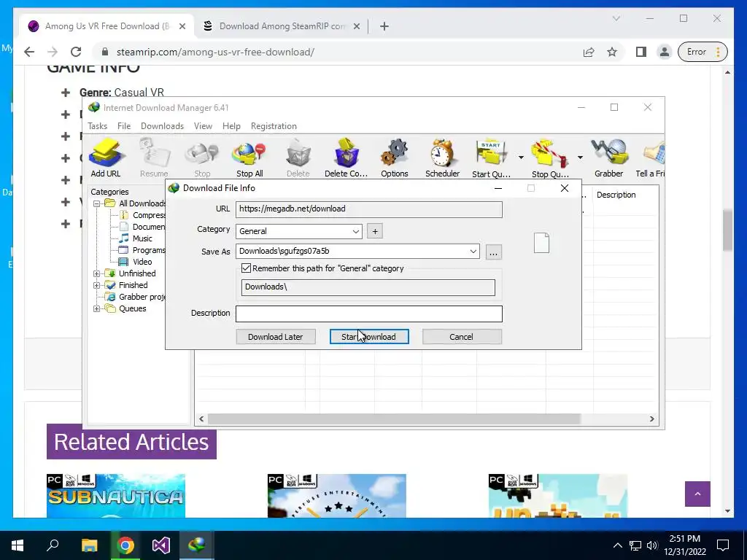747x560 pixels.
Task: Open Visual Studio from taskbar
Action: click(x=161, y=545)
